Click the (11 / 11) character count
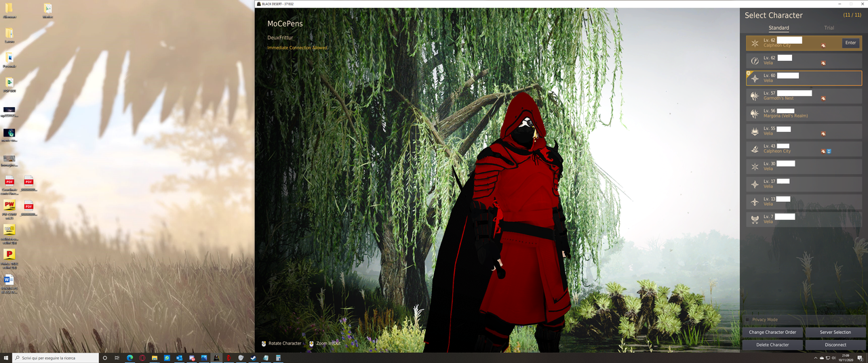Screen dimensions: 868x363 [852, 15]
